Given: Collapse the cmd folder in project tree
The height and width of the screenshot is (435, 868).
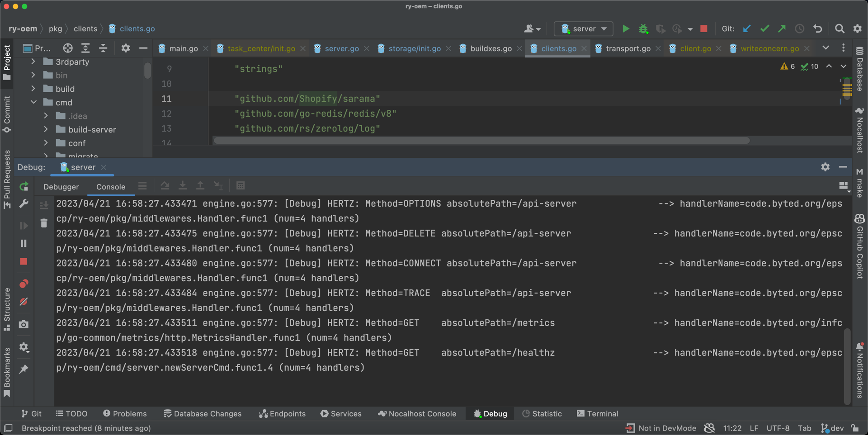Looking at the screenshot, I should [33, 103].
